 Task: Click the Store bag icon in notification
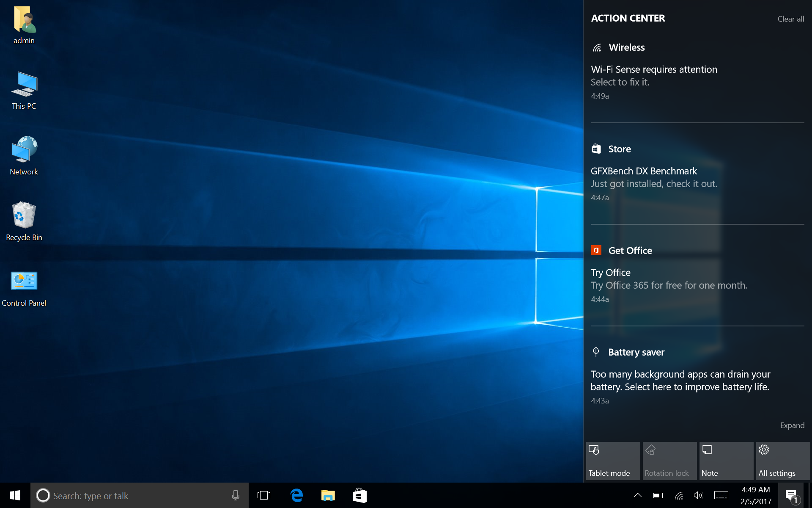pyautogui.click(x=596, y=149)
